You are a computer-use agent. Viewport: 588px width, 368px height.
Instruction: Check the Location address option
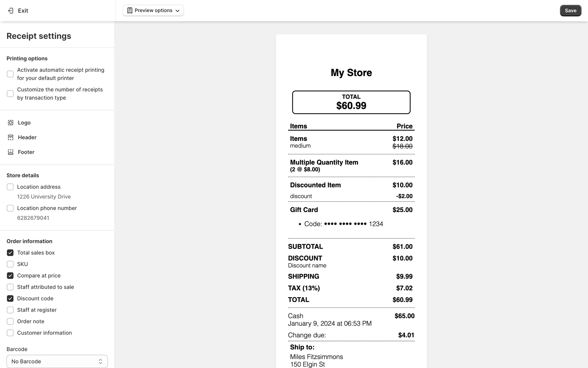click(10, 187)
